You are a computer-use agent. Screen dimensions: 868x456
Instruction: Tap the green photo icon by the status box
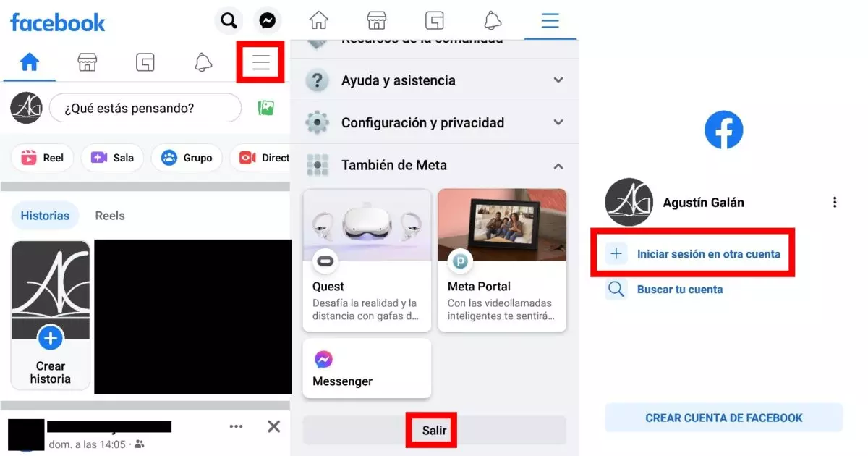(266, 109)
